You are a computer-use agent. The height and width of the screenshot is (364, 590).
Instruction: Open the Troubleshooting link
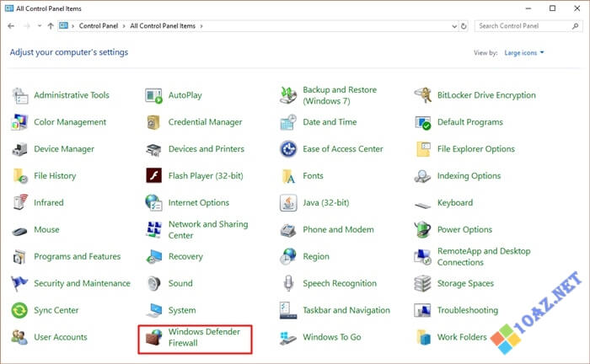(467, 311)
